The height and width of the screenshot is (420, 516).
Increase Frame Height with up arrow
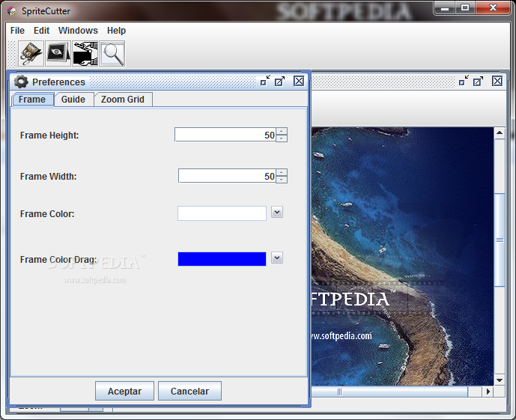[x=282, y=131]
